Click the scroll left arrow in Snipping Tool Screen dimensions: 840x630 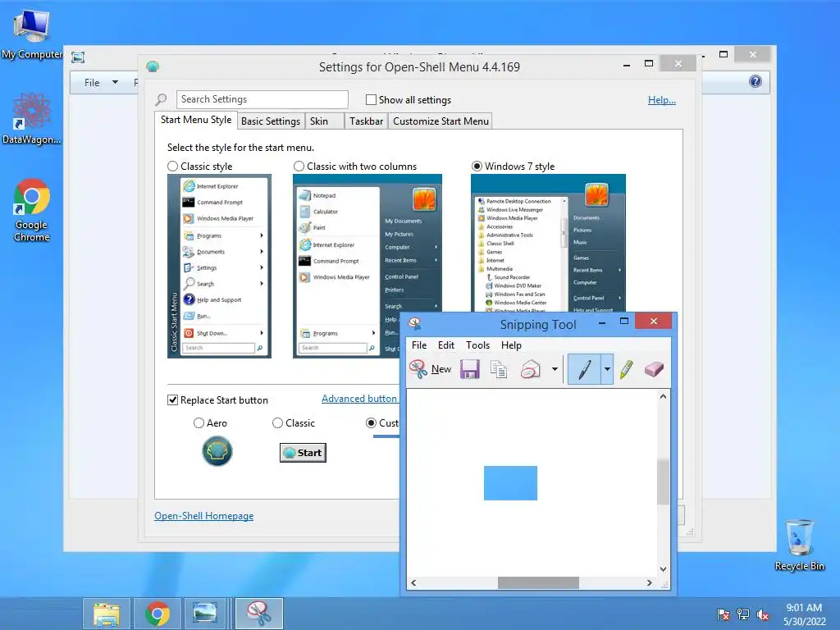coord(413,583)
